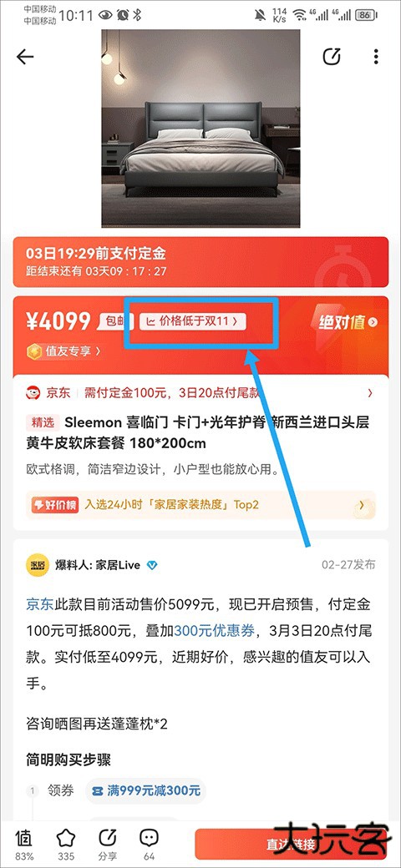This screenshot has width=401, height=868.
Task: Open the 300元优惠券 coupon link
Action: 215,630
